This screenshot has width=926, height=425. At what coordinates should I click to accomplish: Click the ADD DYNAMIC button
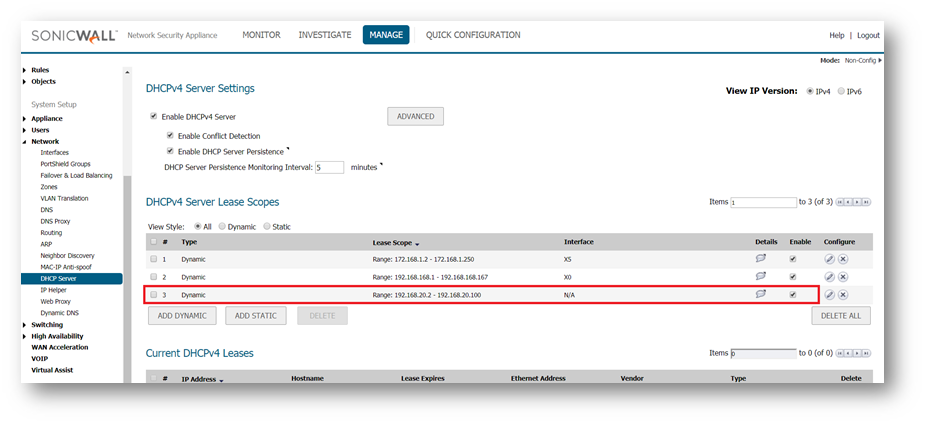(x=182, y=316)
